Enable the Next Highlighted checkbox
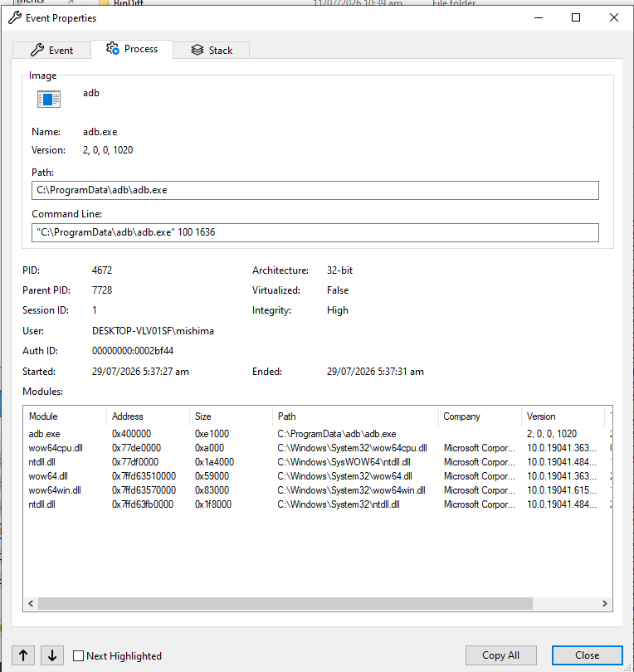 (x=79, y=655)
